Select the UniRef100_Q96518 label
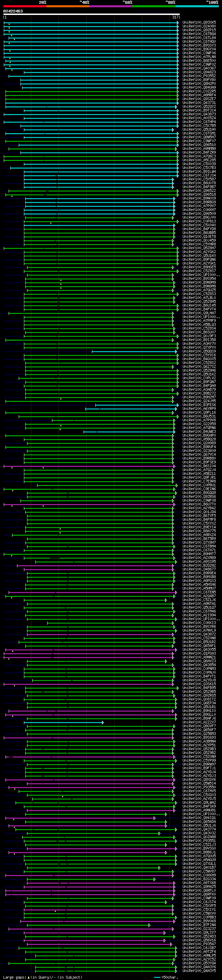 coord(199,194)
